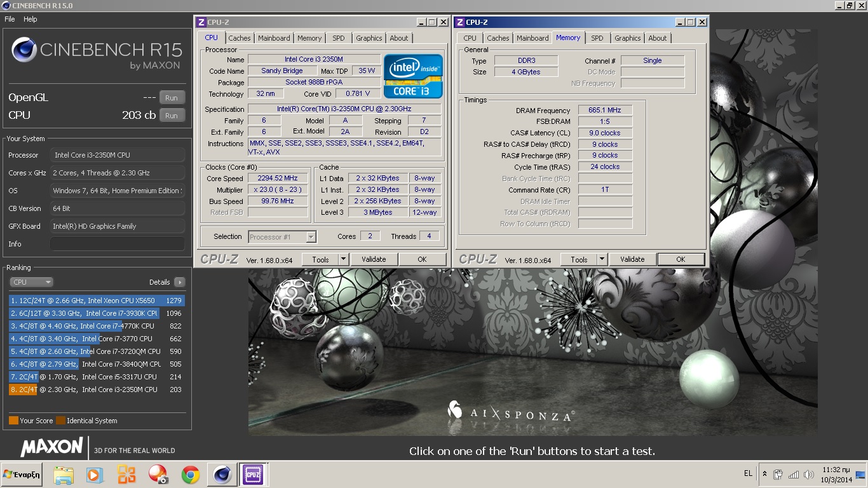Screen dimensions: 868x488
Task: Click Tools button in right CPU-Z window
Action: tap(579, 259)
